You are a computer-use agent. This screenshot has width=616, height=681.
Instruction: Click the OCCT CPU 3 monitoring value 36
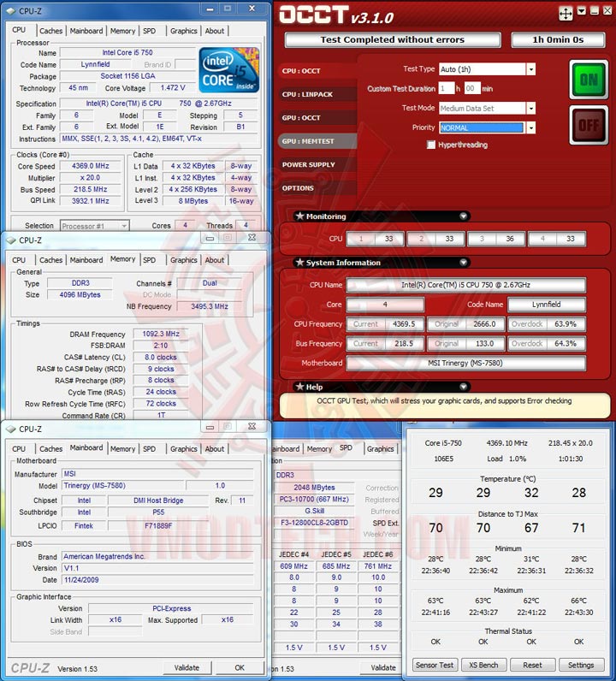(x=510, y=239)
